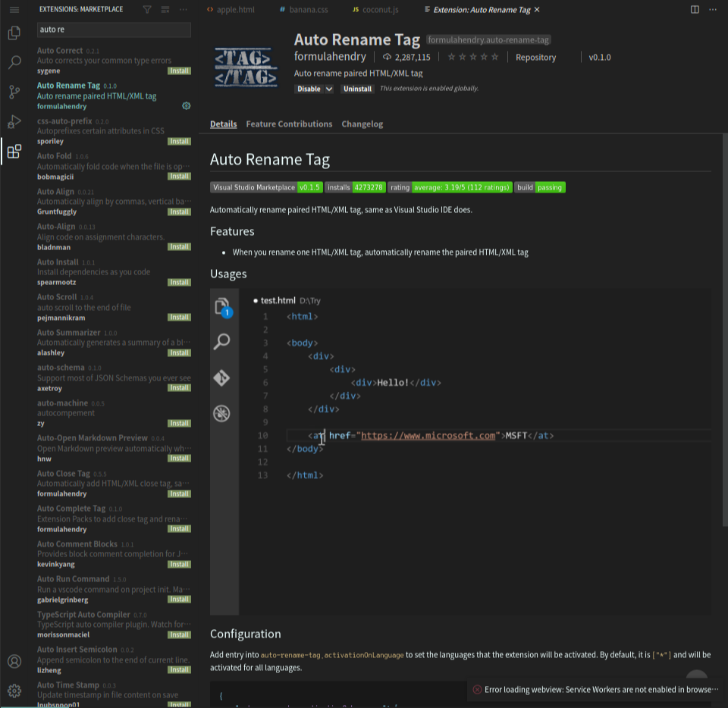This screenshot has width=728, height=708.
Task: Click the install count cloud icon
Action: click(x=387, y=57)
